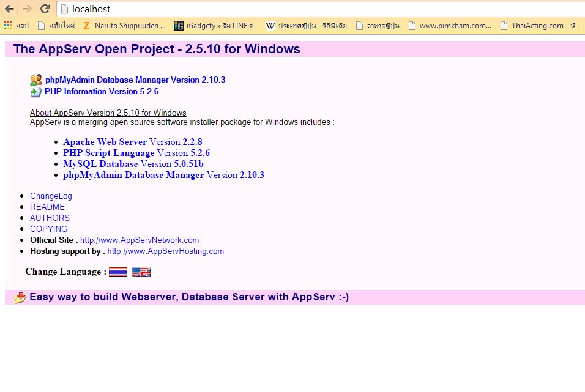
Task: Switch language with the UK flag
Action: coord(141,272)
